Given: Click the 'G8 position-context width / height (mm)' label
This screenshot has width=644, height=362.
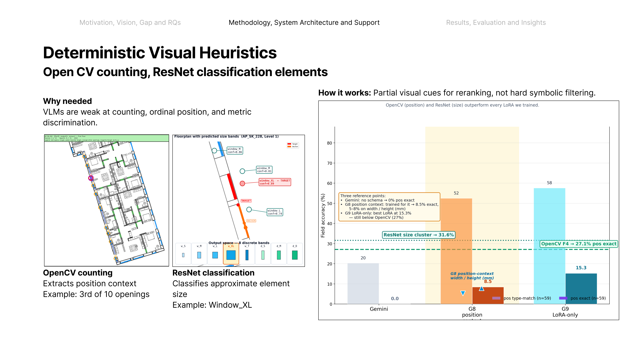Looking at the screenshot, I should coord(472,276).
